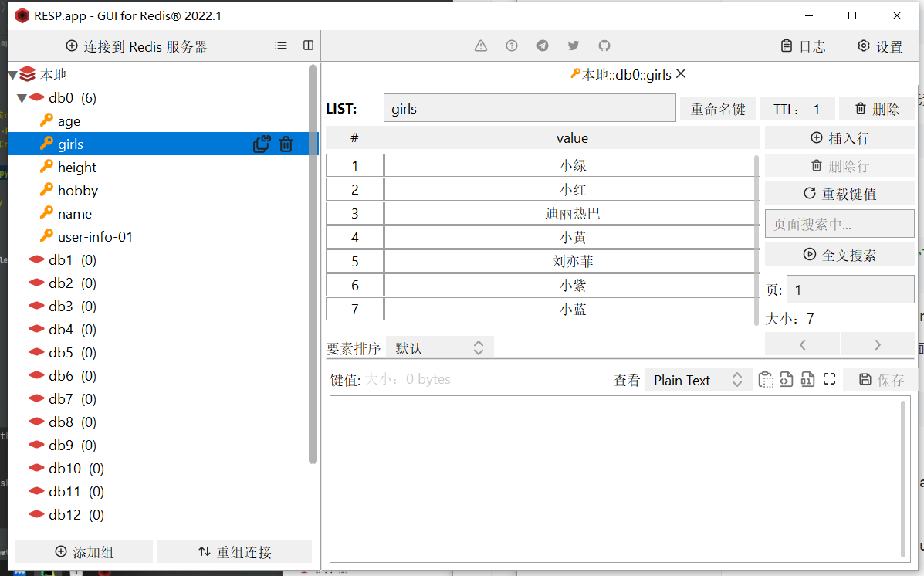Click the value column header
The image size is (924, 576).
571,138
